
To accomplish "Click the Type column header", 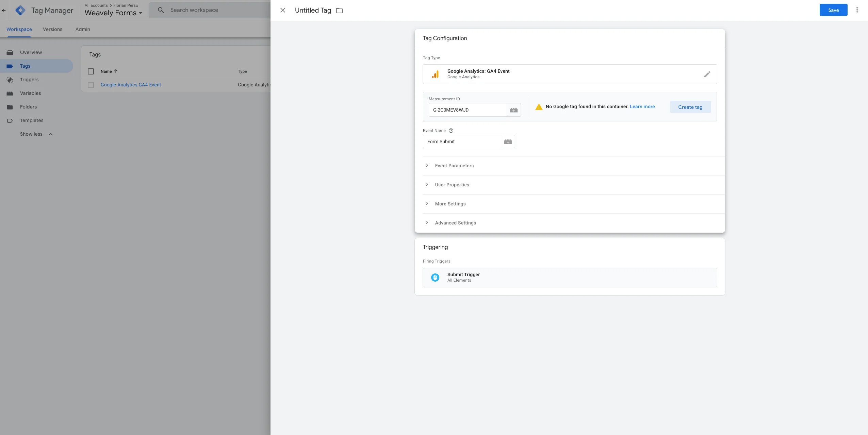I will coord(242,71).
